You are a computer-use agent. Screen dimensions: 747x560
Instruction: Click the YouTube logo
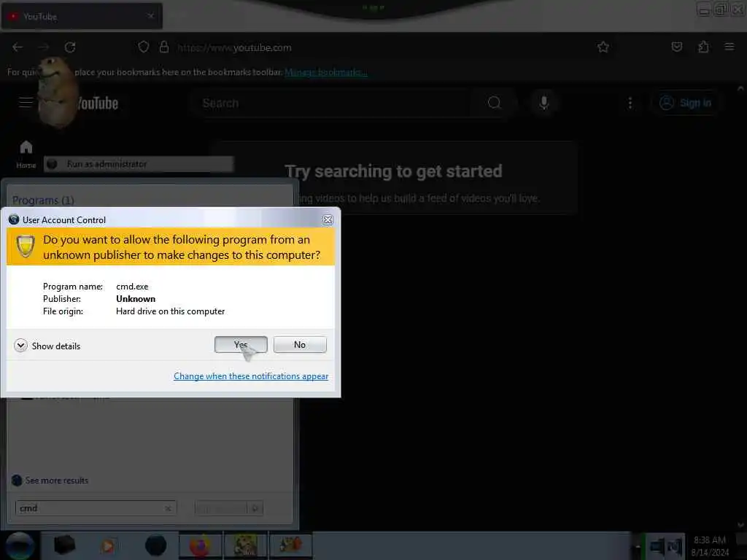tap(97, 103)
